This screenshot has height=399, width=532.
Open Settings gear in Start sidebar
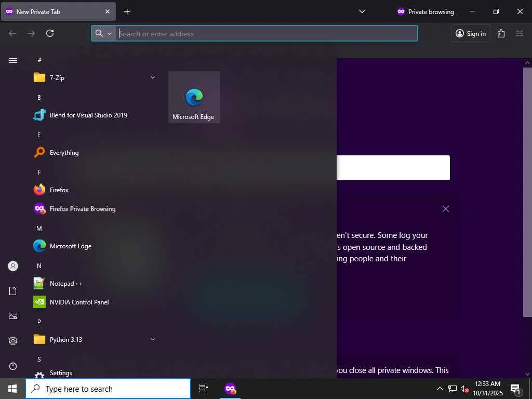(x=13, y=341)
